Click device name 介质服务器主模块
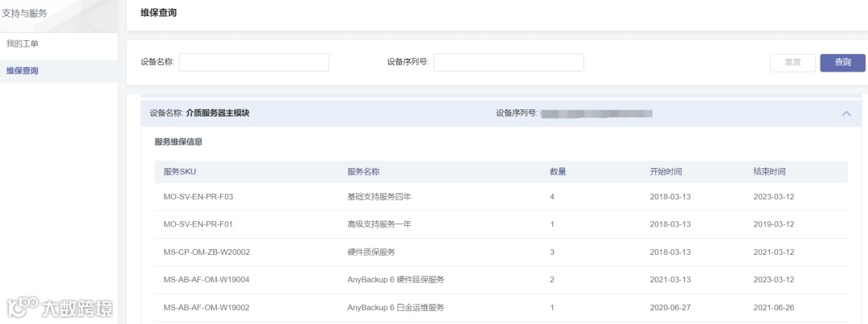The image size is (868, 324). point(218,113)
